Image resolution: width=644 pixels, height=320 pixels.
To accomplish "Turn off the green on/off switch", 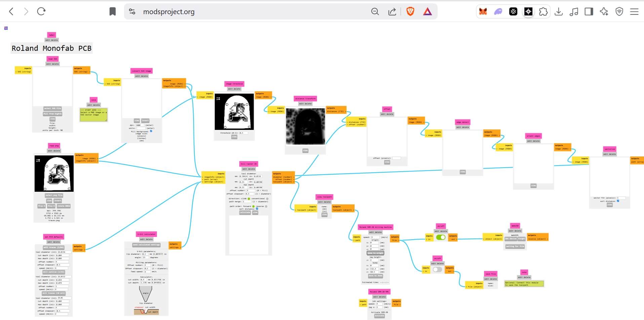I will click(x=441, y=237).
